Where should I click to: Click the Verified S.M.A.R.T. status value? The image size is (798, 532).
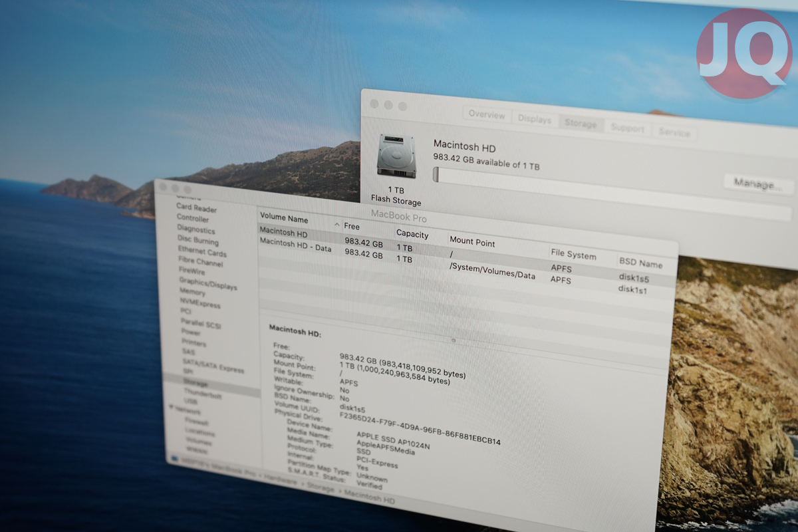(370, 485)
